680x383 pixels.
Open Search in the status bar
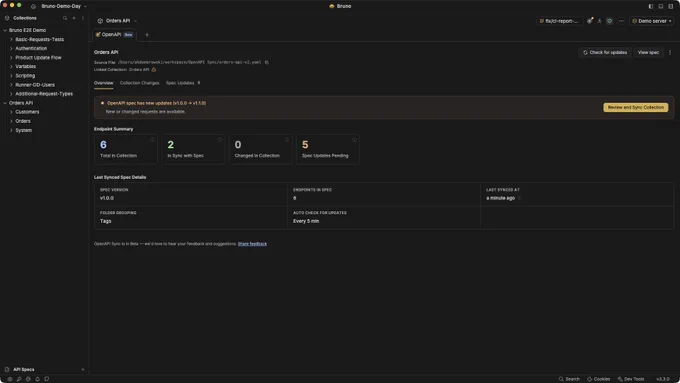569,379
